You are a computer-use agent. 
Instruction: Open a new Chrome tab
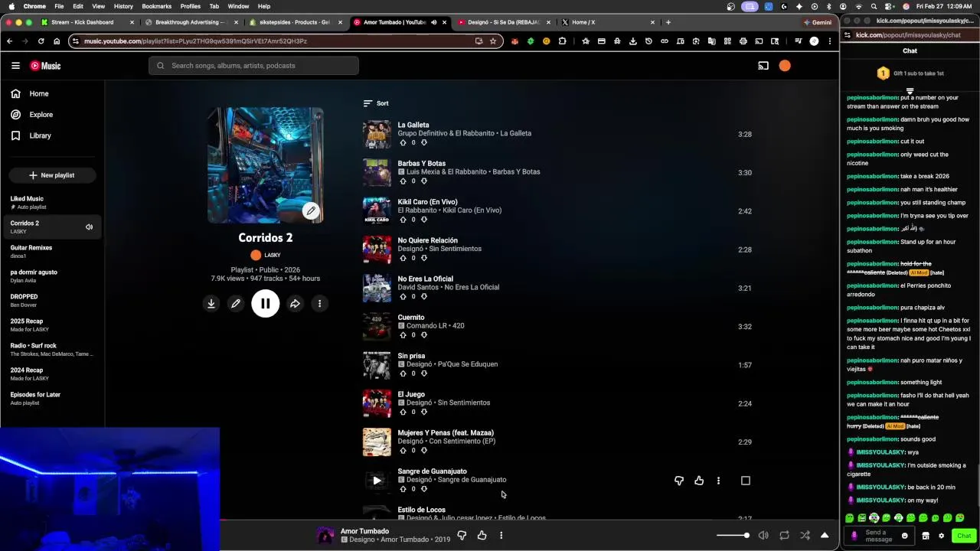668,22
